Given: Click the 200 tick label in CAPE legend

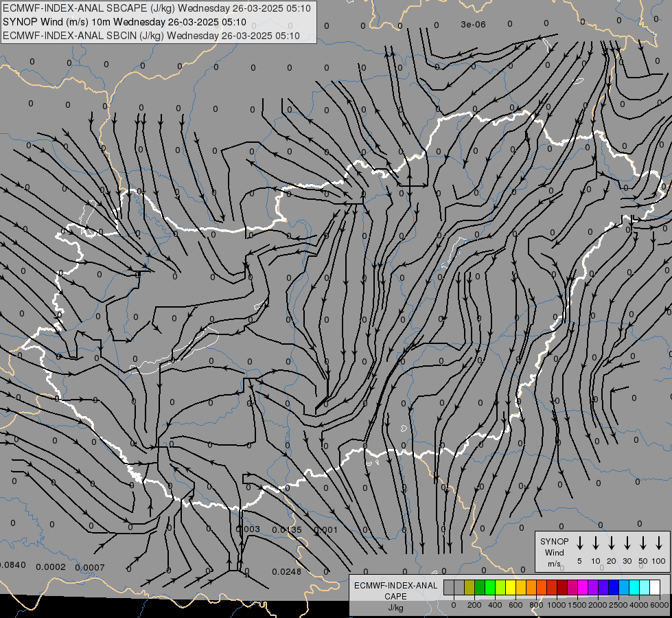Looking at the screenshot, I should [474, 605].
